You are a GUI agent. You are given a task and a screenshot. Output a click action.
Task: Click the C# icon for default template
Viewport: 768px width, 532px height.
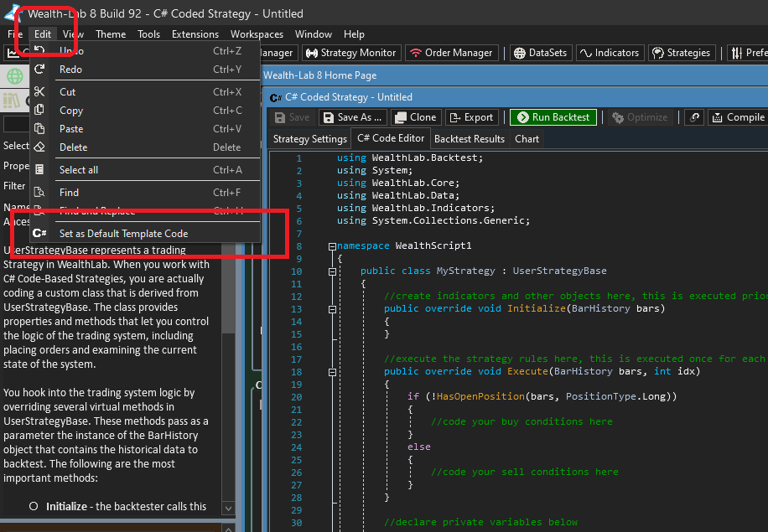[39, 234]
